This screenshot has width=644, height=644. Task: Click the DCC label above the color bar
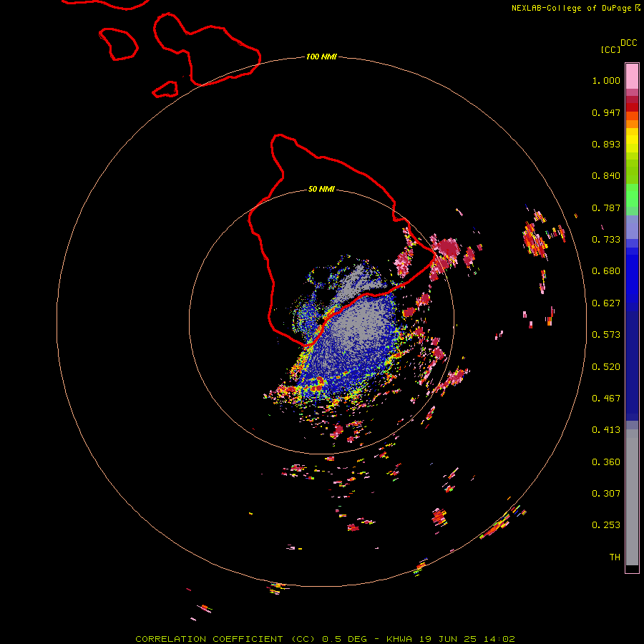(628, 43)
